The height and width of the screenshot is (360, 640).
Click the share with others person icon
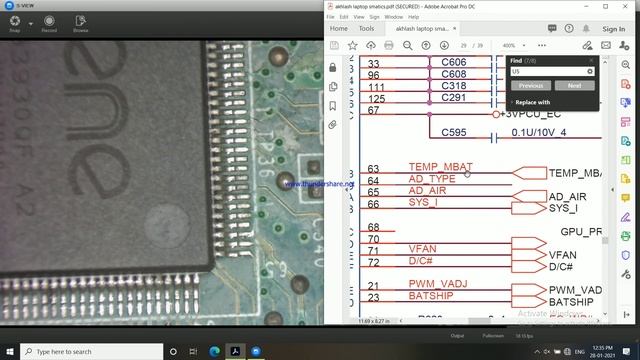coord(624,45)
